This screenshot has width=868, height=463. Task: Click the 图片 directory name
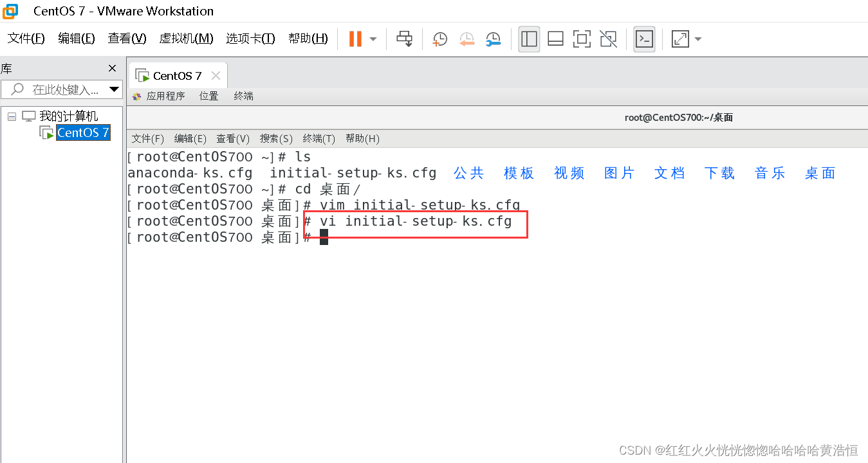pyautogui.click(x=620, y=173)
